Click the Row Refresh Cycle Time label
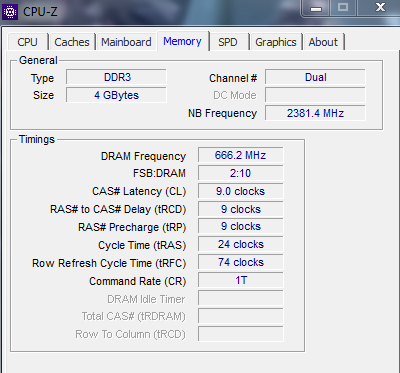Viewport: 400px width, 373px height. pyautogui.click(x=109, y=263)
